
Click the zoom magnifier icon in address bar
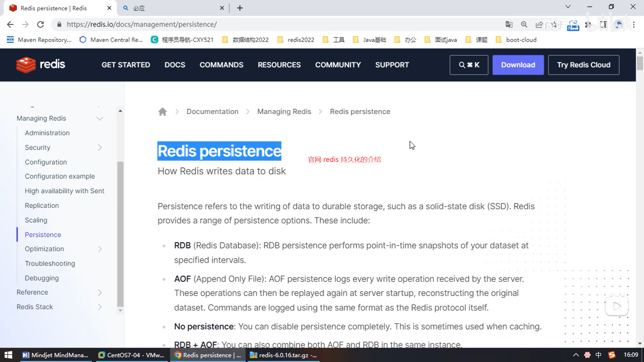[x=524, y=24]
